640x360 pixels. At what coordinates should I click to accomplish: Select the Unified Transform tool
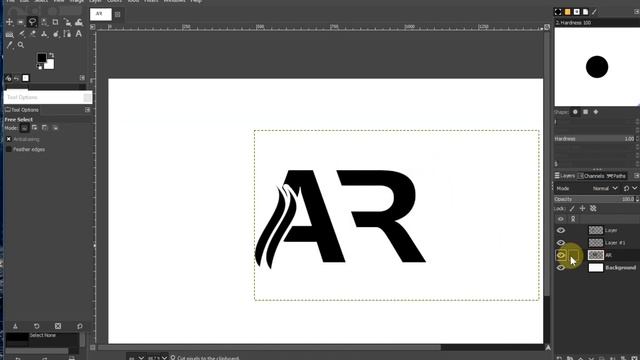67,22
